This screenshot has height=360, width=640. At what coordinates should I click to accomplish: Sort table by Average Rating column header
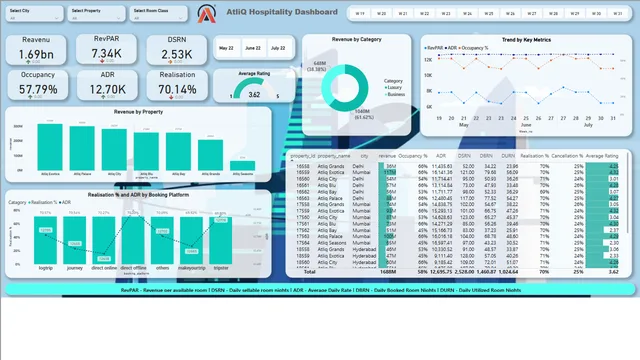pos(602,156)
